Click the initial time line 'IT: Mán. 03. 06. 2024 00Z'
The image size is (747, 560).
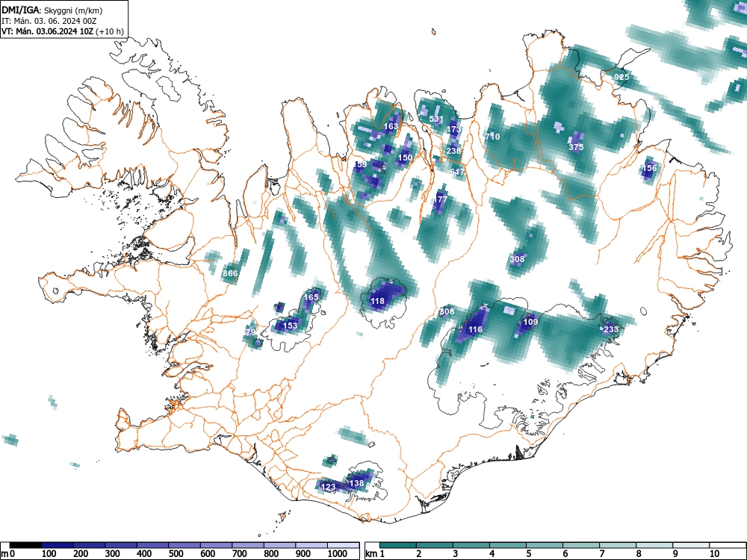coord(49,21)
